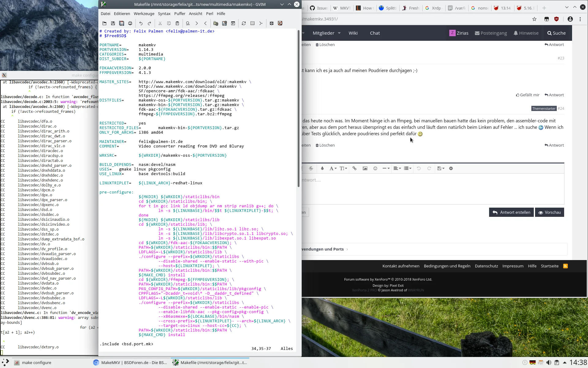
Task: Expand the Mitglieder menu dropdown arrow
Action: (339, 33)
